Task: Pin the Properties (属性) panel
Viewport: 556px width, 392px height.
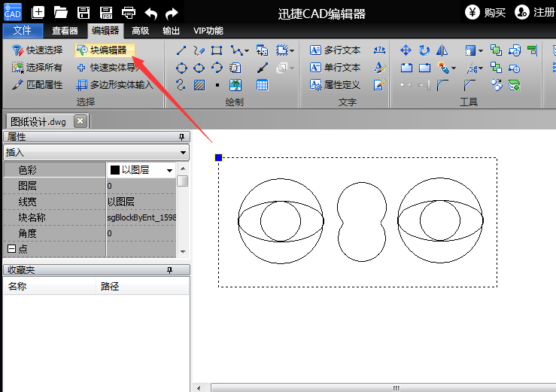Action: [181, 137]
